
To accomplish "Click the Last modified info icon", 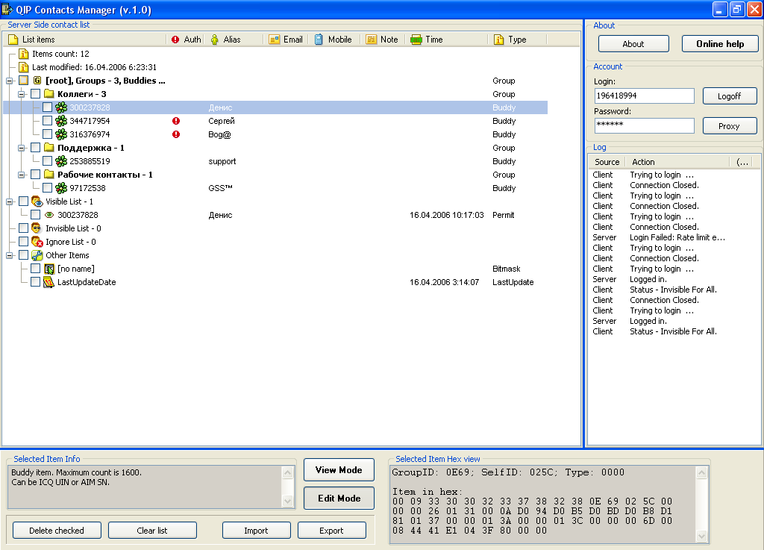I will (x=23, y=67).
